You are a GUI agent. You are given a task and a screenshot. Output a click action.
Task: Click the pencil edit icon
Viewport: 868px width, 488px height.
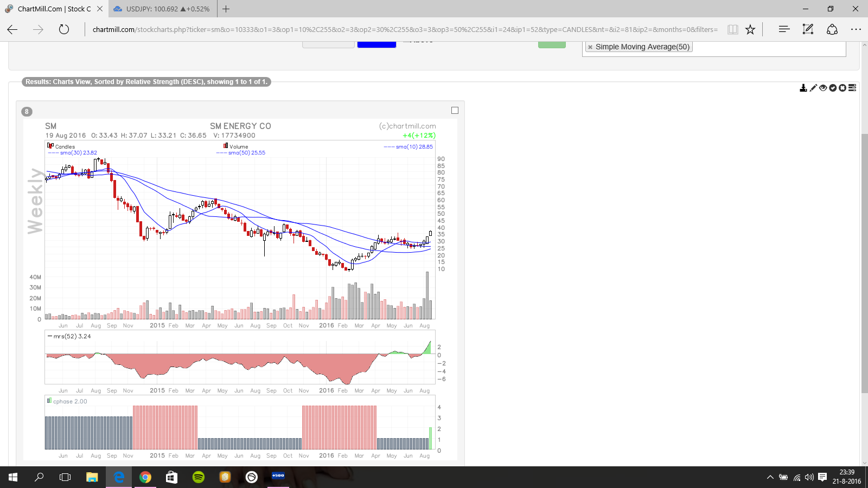pos(813,88)
